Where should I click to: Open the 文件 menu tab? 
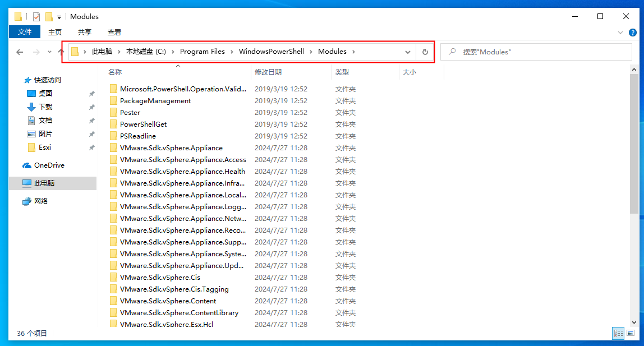click(x=25, y=31)
